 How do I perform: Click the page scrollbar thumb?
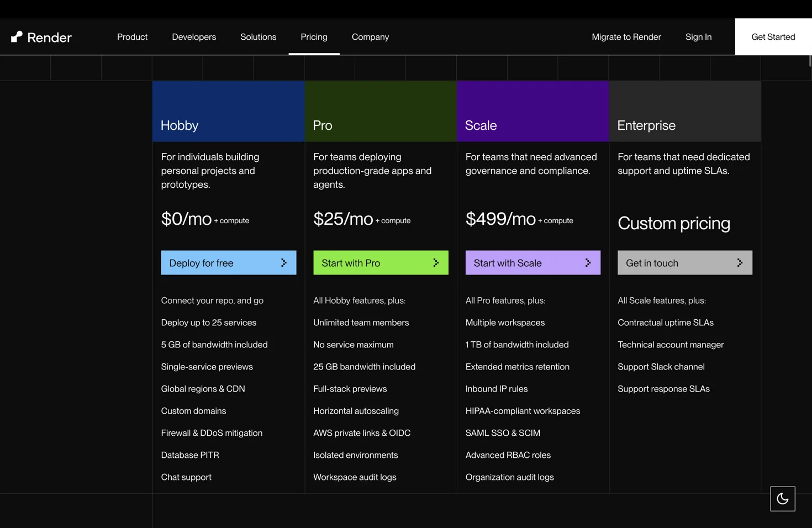coord(810,61)
